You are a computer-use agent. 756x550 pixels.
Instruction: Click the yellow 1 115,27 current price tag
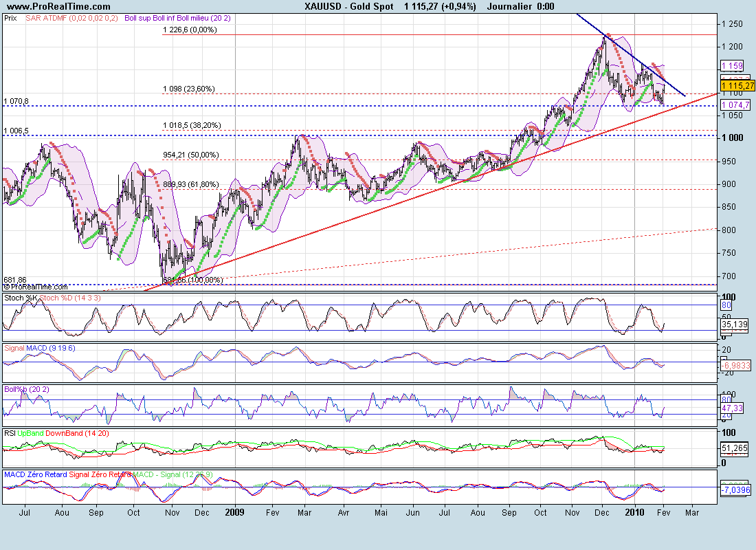(737, 86)
